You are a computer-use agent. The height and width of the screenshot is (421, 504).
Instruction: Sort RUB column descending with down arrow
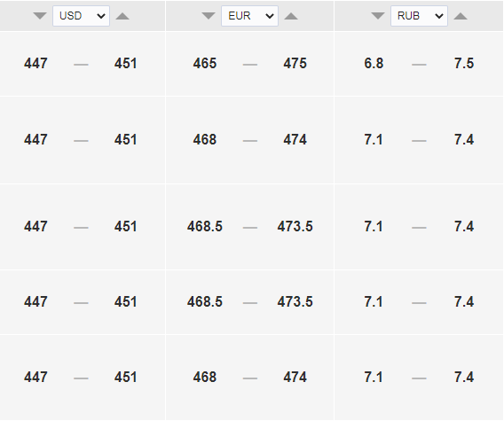point(378,16)
